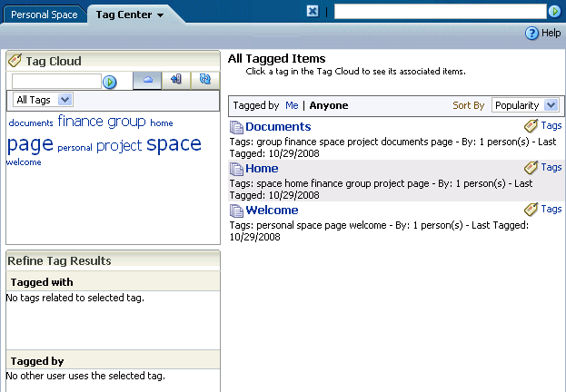Open the All Tags dropdown
This screenshot has width=566, height=392.
coord(43,100)
